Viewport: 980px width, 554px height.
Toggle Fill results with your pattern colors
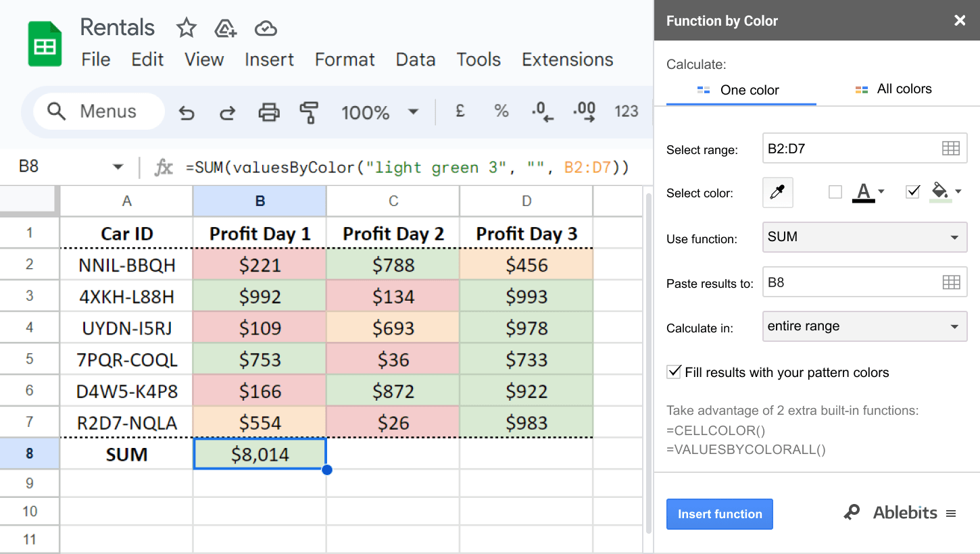pos(674,372)
